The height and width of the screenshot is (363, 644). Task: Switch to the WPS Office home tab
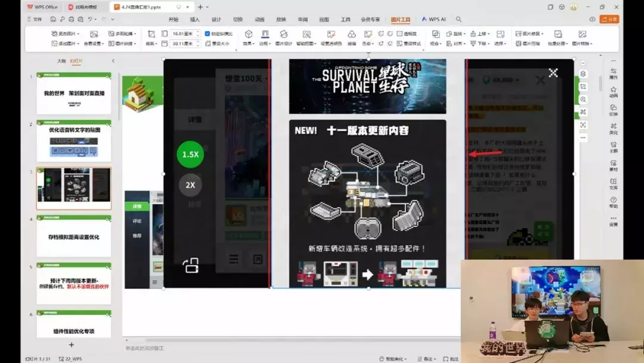(x=43, y=7)
